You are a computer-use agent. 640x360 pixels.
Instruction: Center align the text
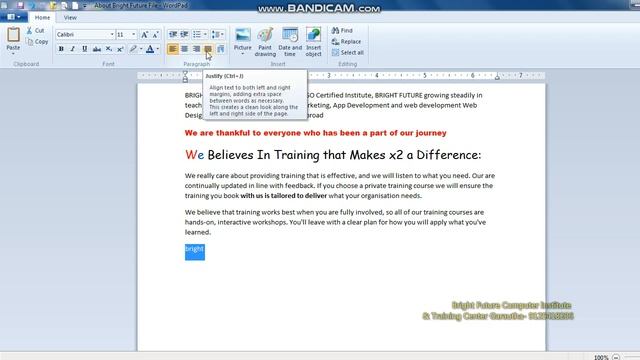(184, 49)
